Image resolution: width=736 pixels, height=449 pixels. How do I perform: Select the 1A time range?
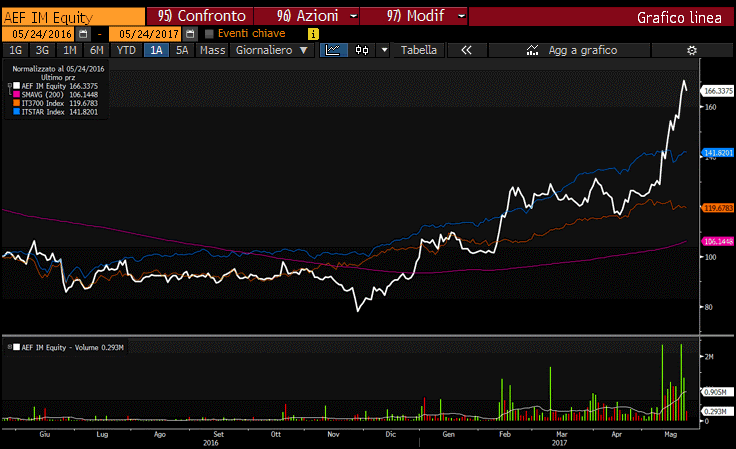click(x=154, y=50)
